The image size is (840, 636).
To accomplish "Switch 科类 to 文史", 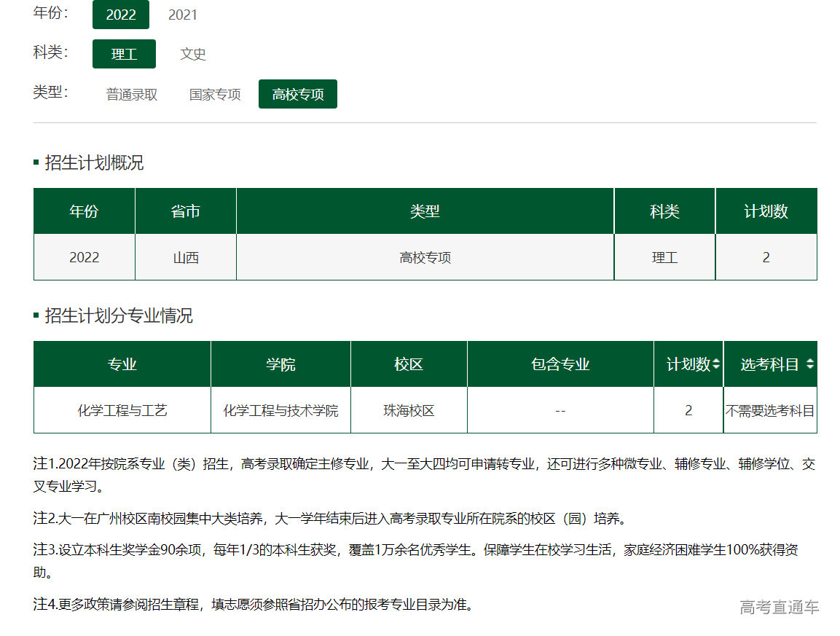I will (x=192, y=54).
